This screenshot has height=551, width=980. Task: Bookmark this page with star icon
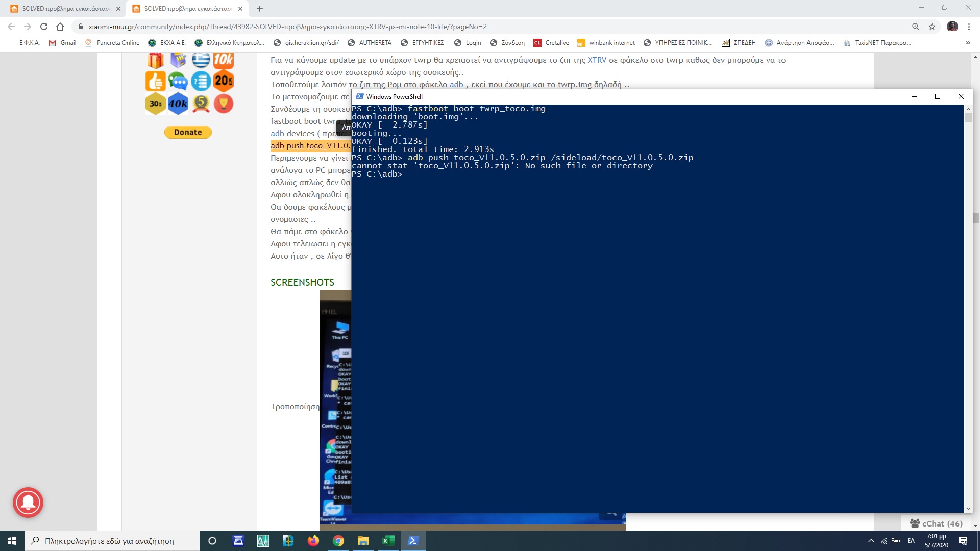coord(932,27)
